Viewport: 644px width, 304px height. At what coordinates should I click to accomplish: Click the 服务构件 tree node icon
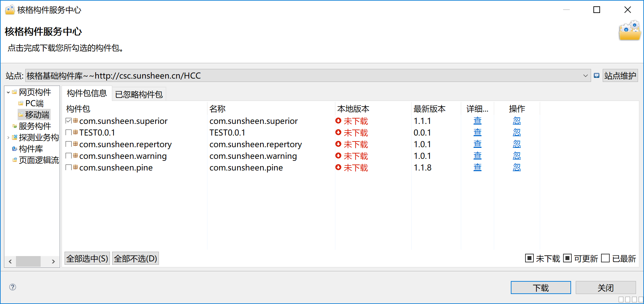pyautogui.click(x=14, y=126)
